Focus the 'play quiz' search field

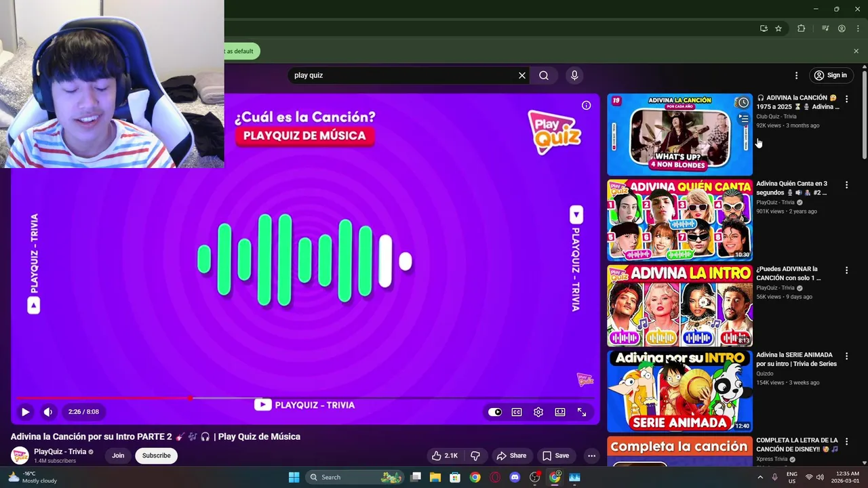(403, 75)
